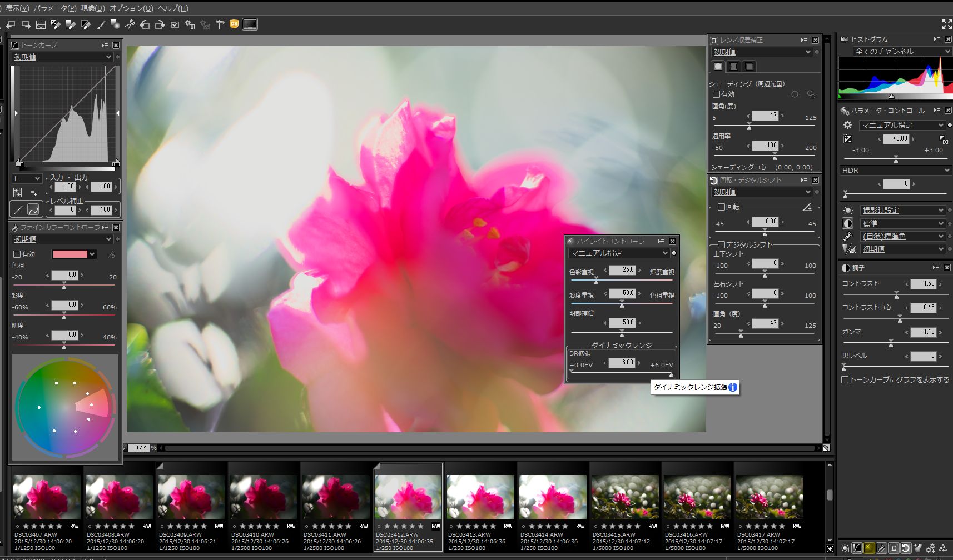This screenshot has width=953, height=560.
Task: Toggle lens aberration panel icon in bottom bar
Action: pyautogui.click(x=894, y=548)
